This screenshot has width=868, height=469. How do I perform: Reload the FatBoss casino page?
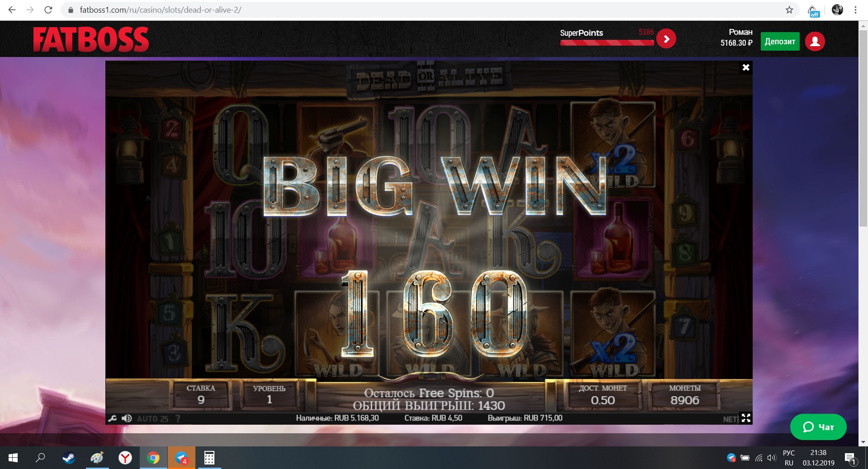click(x=48, y=9)
